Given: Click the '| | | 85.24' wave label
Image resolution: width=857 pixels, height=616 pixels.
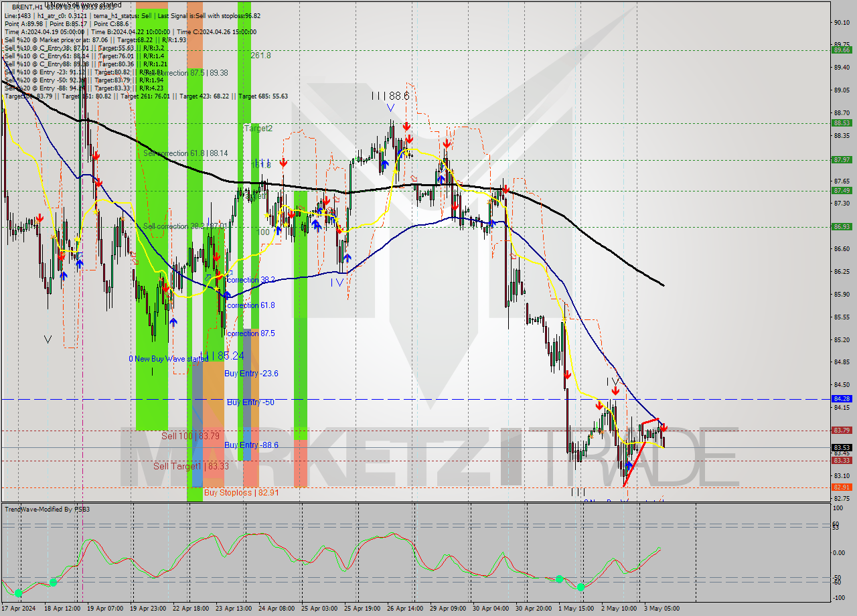Looking at the screenshot, I should (222, 356).
